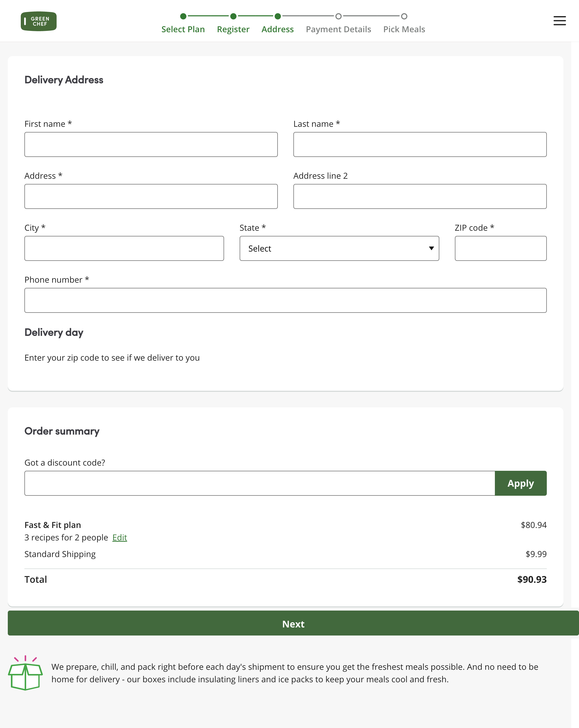Image resolution: width=579 pixels, height=728 pixels.
Task: Click the Select Plan progress dot
Action: click(x=183, y=16)
